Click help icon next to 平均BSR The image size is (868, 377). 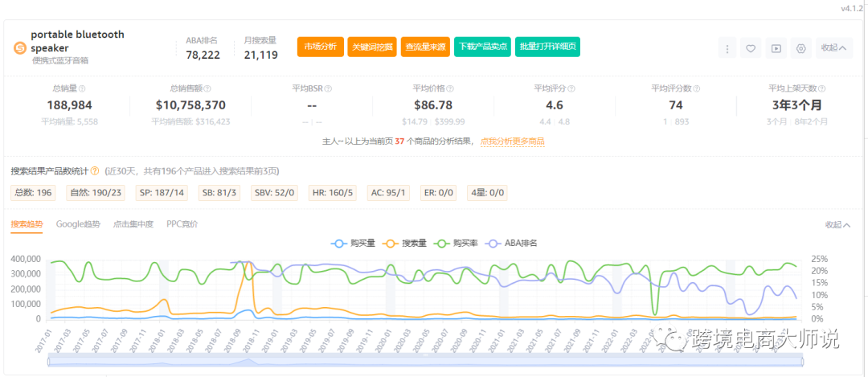327,89
